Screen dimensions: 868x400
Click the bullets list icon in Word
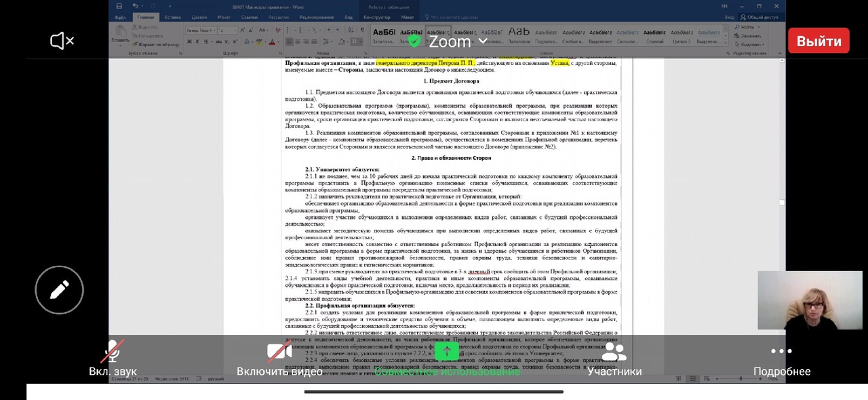[289, 31]
